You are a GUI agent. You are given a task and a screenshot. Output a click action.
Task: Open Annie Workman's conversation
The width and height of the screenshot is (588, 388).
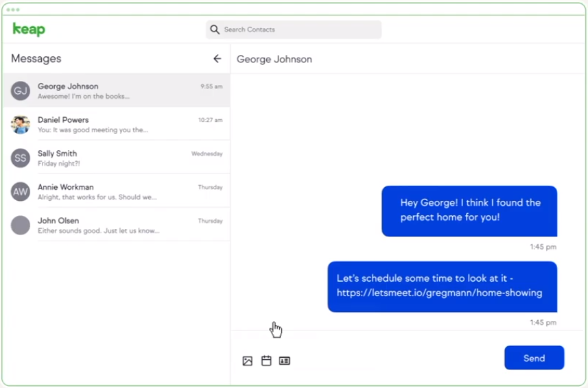pyautogui.click(x=124, y=191)
